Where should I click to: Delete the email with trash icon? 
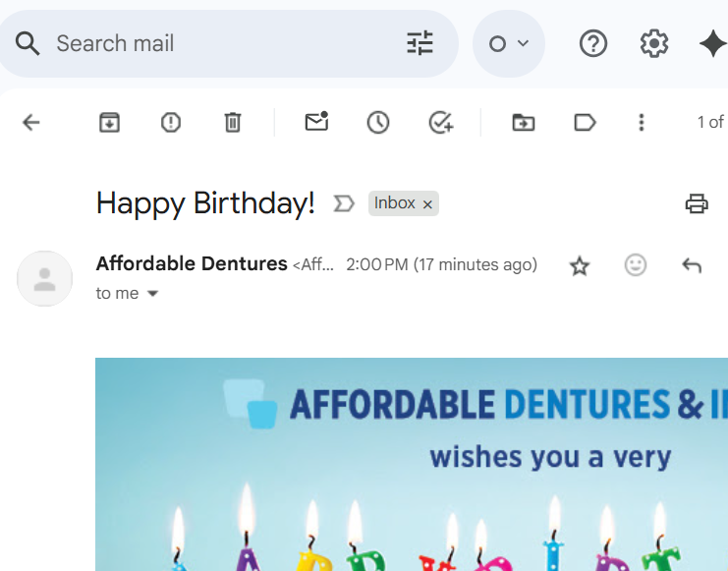[x=232, y=122]
